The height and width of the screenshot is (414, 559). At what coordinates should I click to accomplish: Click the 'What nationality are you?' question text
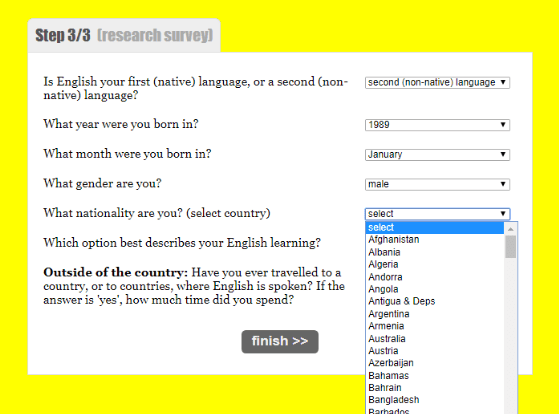[157, 213]
